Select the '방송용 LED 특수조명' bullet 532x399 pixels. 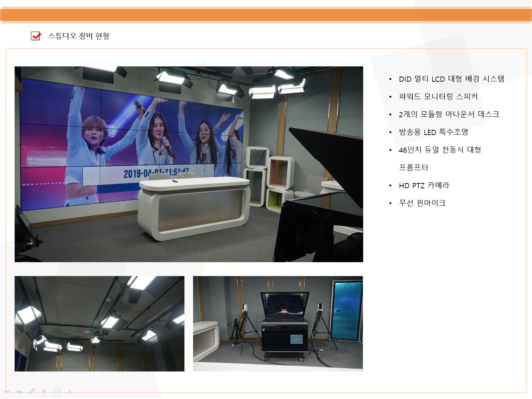tap(434, 132)
